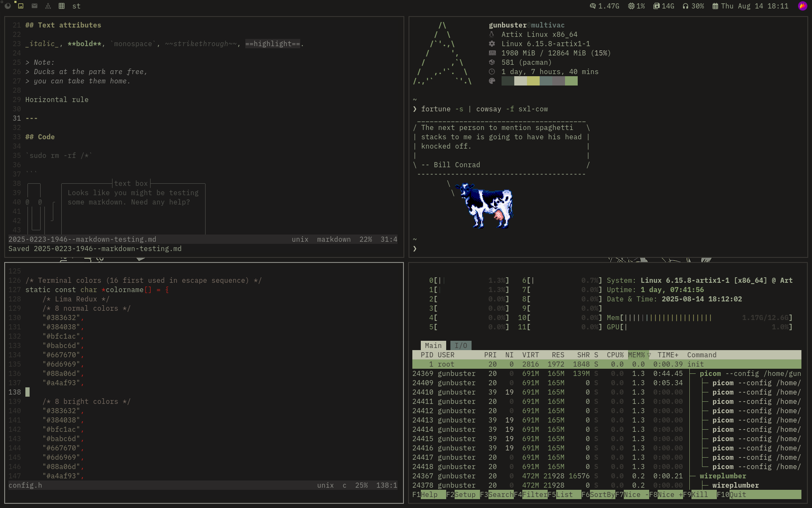This screenshot has width=812, height=508.
Task: Click the CPU usage chip icon
Action: click(x=631, y=6)
